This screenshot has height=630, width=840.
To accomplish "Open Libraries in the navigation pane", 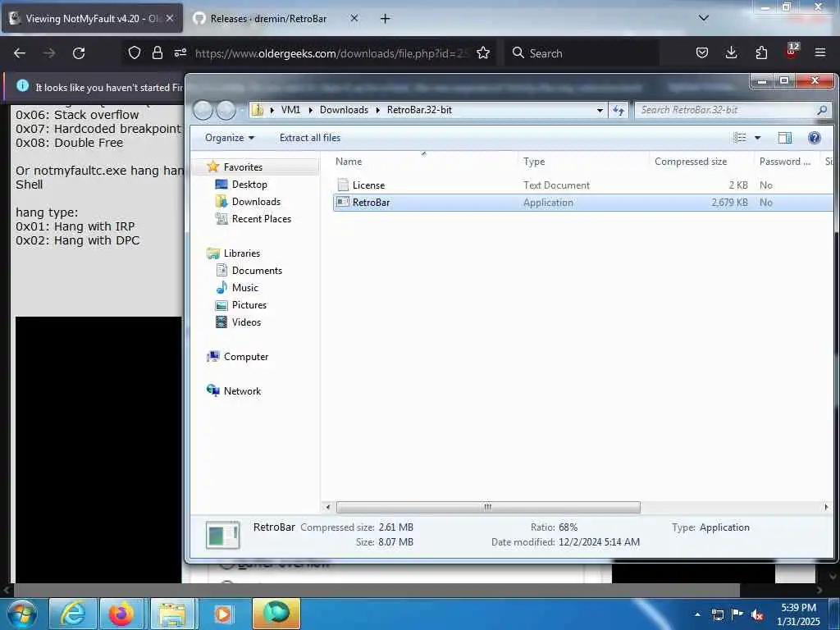I will [242, 253].
